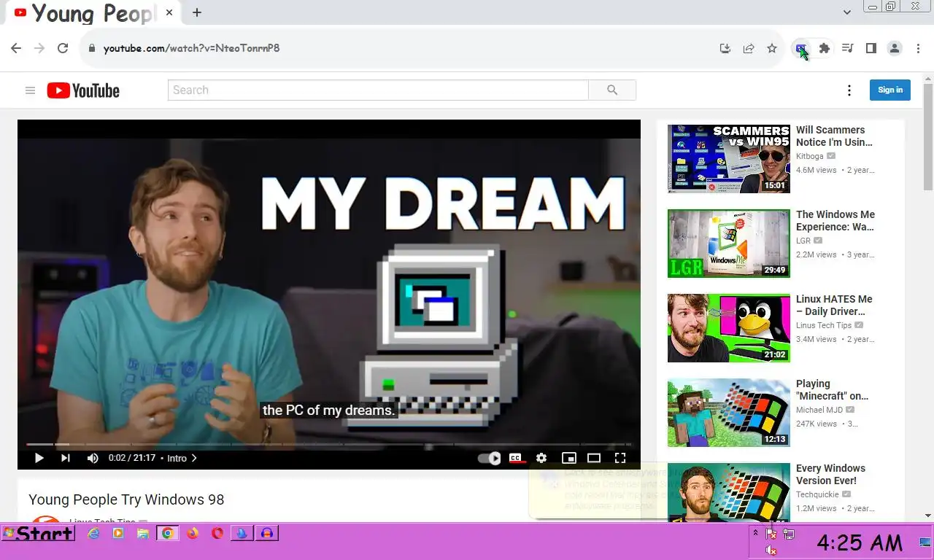This screenshot has width=934, height=560.
Task: Toggle closed captions on the video
Action: tap(516, 458)
